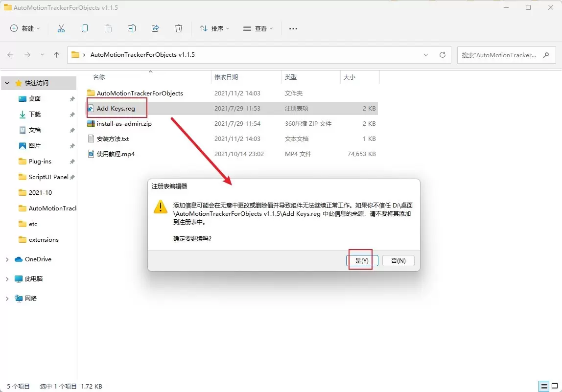
Task: Go forward with the right arrow
Action: (x=27, y=55)
